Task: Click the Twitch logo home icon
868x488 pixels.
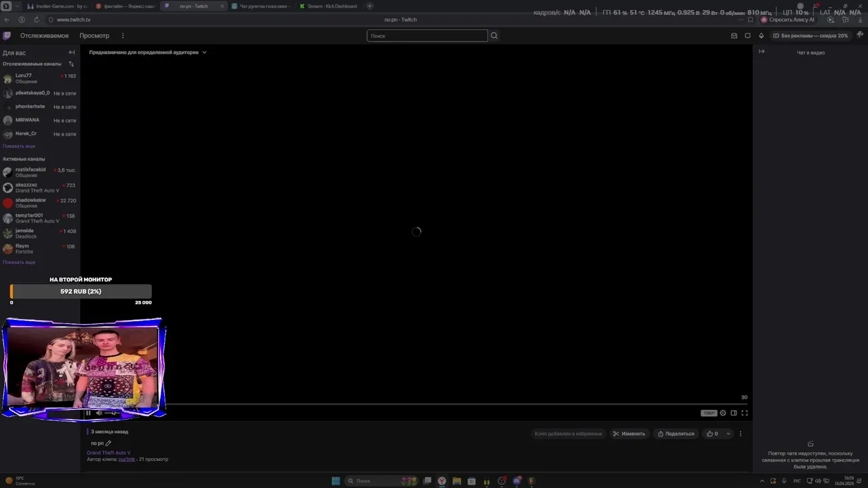Action: [7, 36]
